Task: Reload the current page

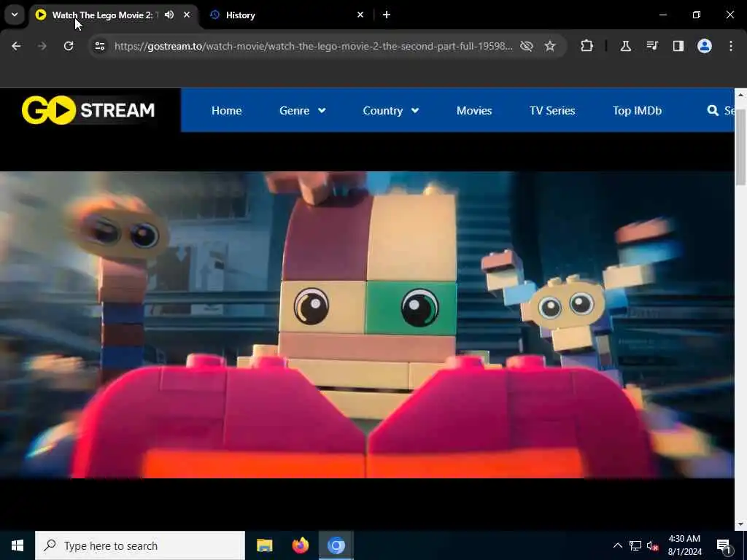Action: (69, 46)
